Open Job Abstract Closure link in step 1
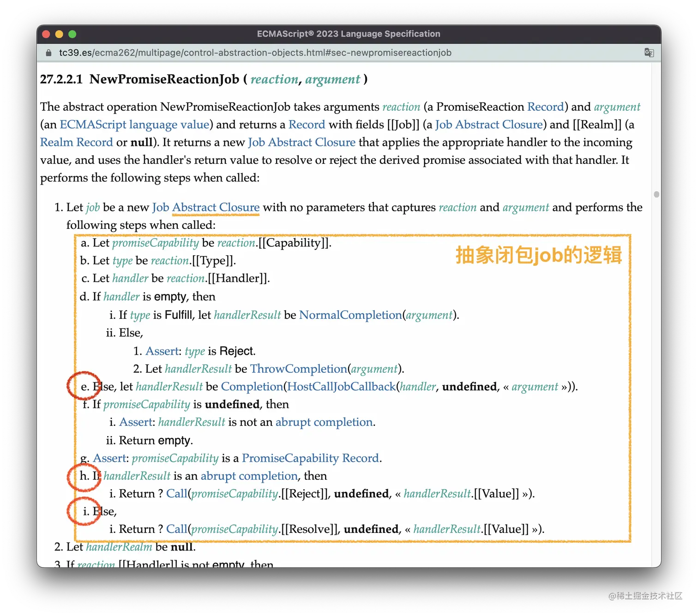698x616 pixels. (x=206, y=208)
